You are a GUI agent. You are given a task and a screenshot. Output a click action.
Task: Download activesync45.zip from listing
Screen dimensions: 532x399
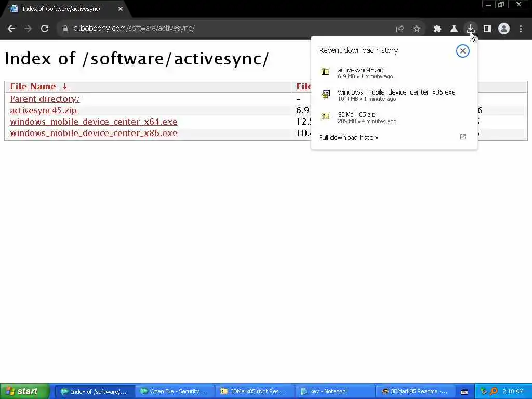[x=43, y=110]
